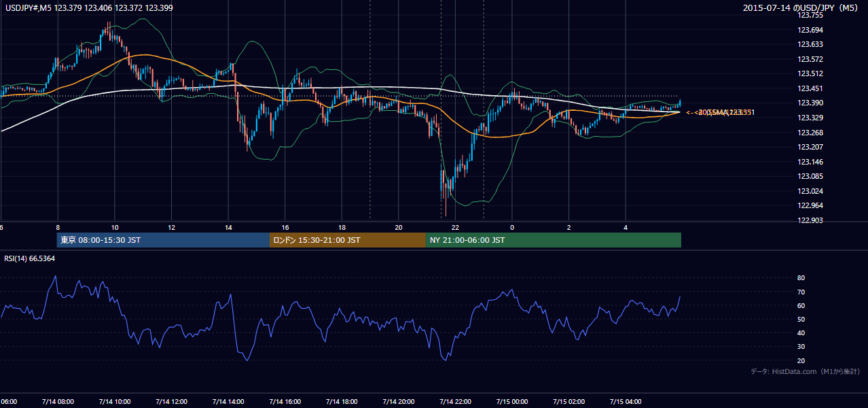Click hour tick 12 under price chart
Image resolution: width=868 pixels, height=408 pixels.
click(171, 228)
